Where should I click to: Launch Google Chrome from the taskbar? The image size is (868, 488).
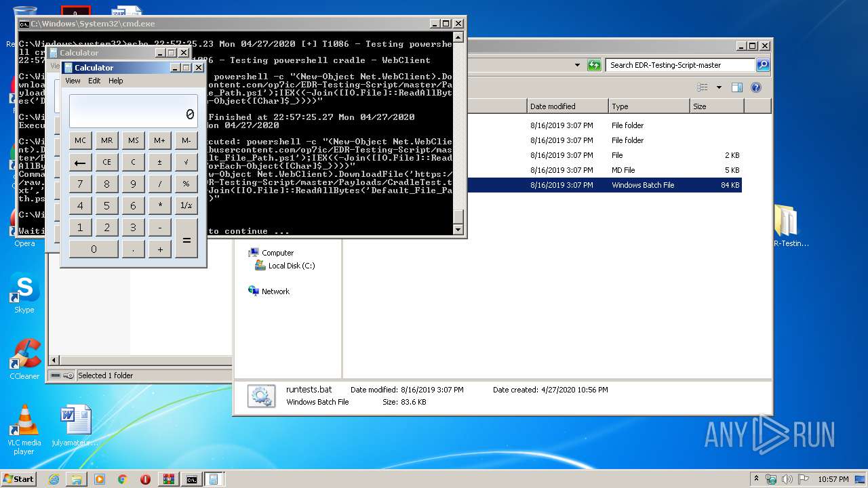click(123, 479)
